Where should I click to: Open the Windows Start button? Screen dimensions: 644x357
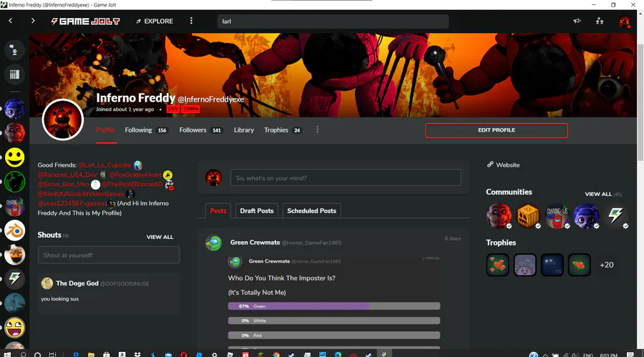pos(7,354)
